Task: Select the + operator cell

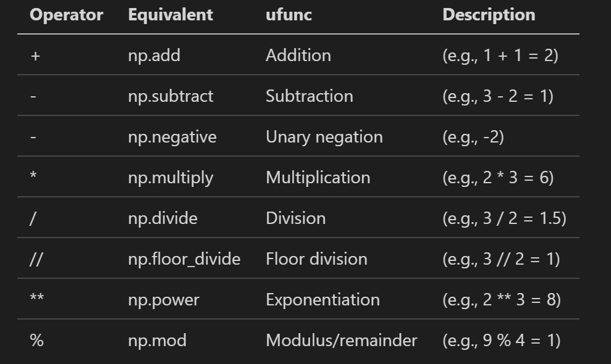Action: [34, 56]
